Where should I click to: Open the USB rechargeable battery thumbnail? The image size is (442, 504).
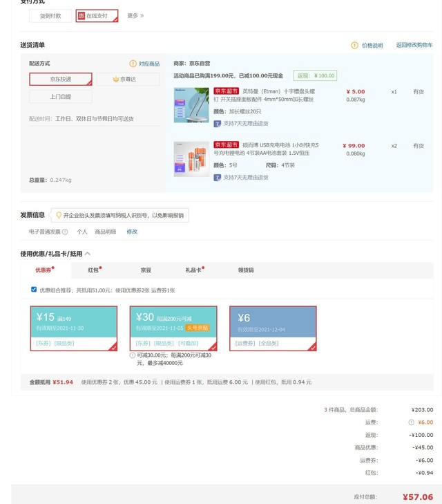click(x=191, y=159)
